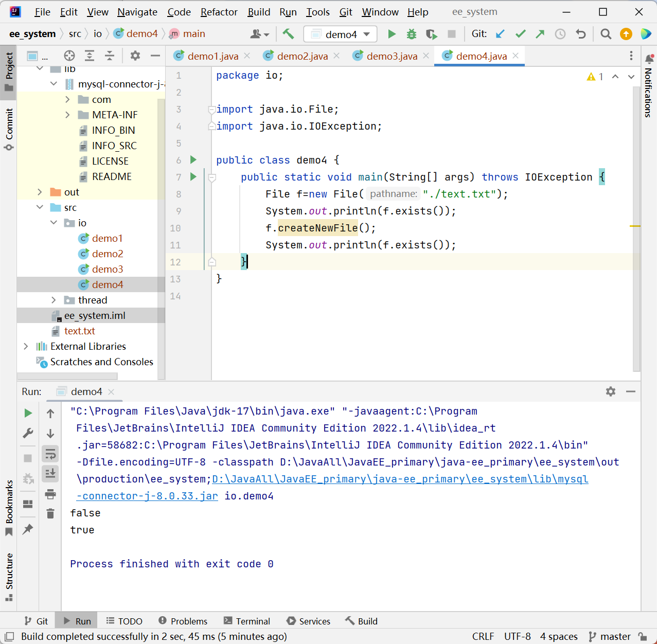Run with Coverage shield icon
This screenshot has height=644, width=657.
432,34
